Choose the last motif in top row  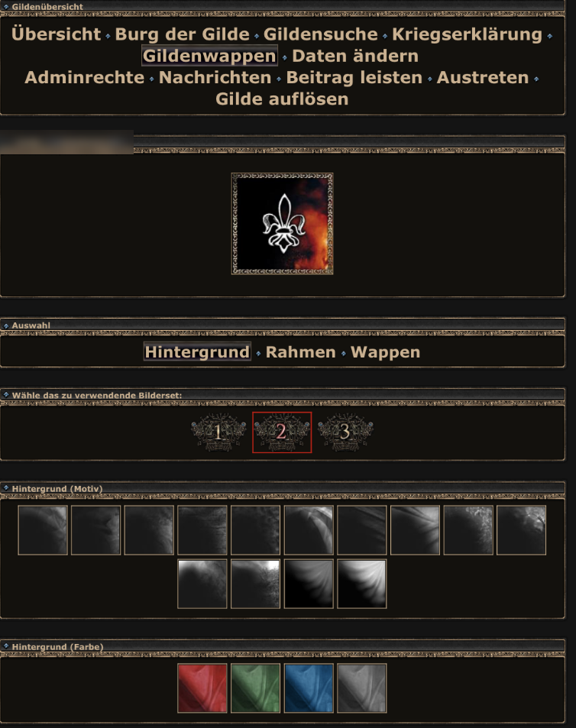tap(521, 530)
